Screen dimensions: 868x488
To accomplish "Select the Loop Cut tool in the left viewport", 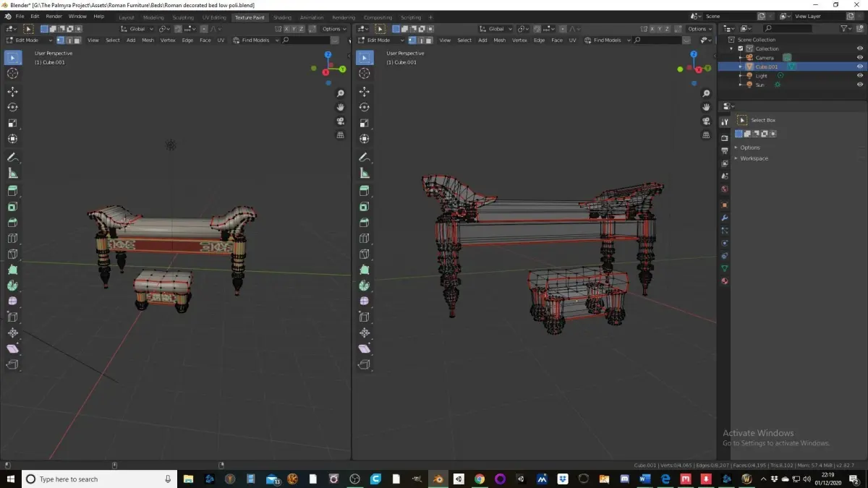I will click(12, 238).
